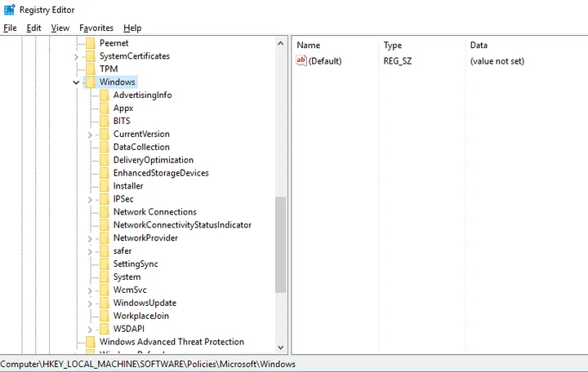Collapse the Windows key in the tree

tap(77, 82)
